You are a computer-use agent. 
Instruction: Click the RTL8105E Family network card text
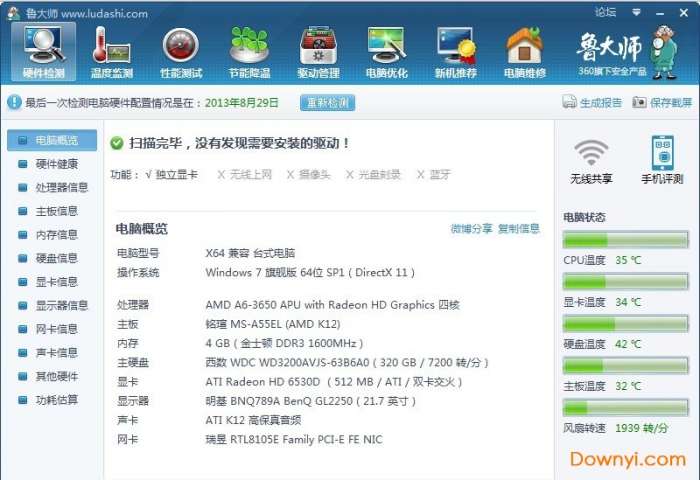pos(294,439)
